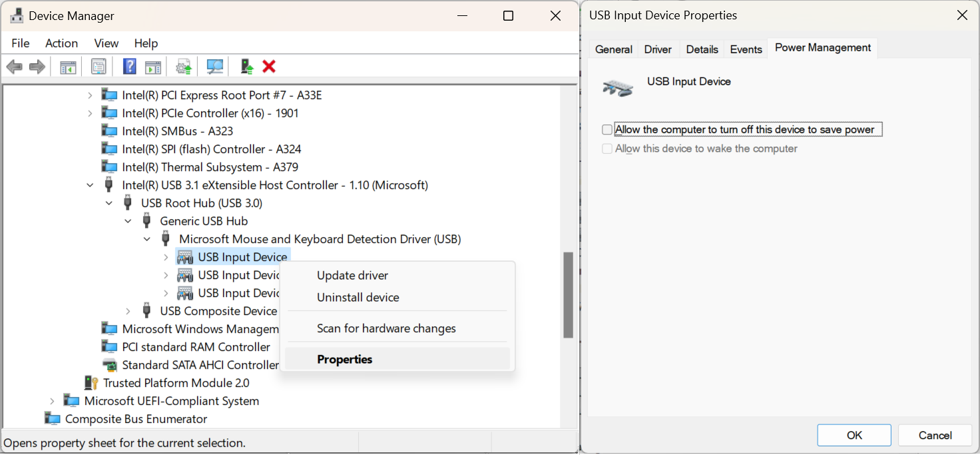The image size is (980, 455).
Task: Click the Forward arrow in Device Manager toolbar
Action: pos(37,67)
